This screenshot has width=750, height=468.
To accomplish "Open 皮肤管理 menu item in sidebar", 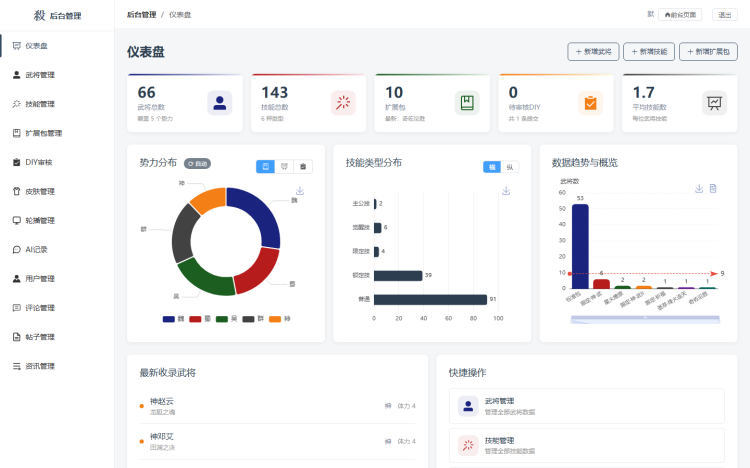I will [x=57, y=191].
